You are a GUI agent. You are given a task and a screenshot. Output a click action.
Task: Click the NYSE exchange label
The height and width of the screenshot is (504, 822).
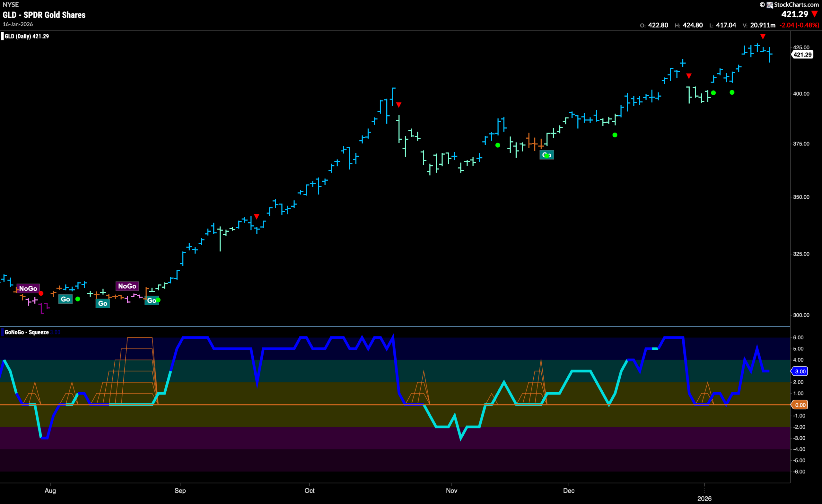pos(11,5)
